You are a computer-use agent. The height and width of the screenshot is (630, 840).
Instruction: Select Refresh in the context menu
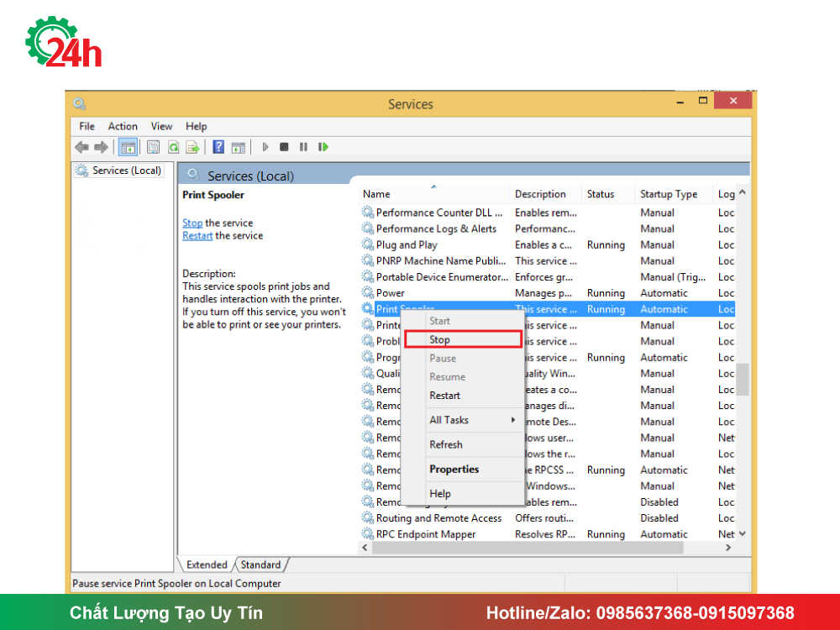pos(463,444)
